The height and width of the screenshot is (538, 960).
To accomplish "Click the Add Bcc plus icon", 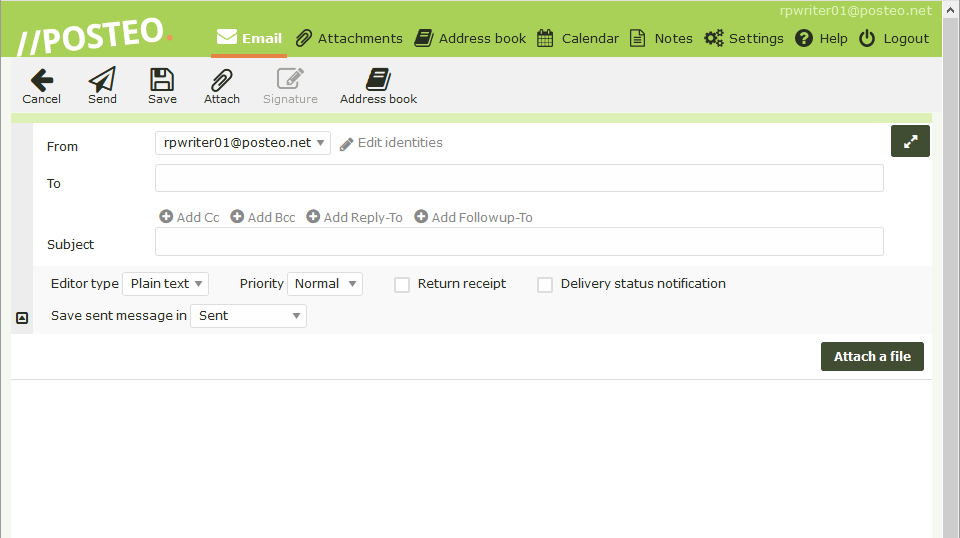I will coord(237,216).
